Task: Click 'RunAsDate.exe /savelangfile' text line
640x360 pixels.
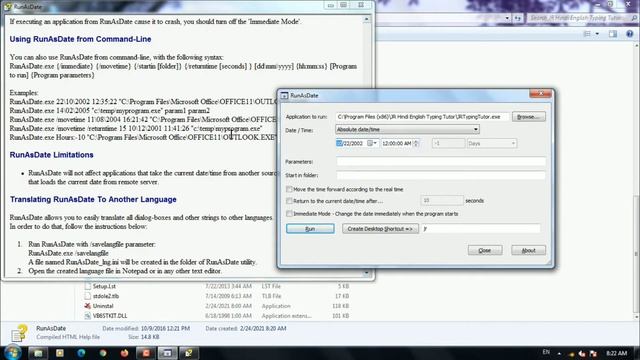Action: tap(68, 253)
